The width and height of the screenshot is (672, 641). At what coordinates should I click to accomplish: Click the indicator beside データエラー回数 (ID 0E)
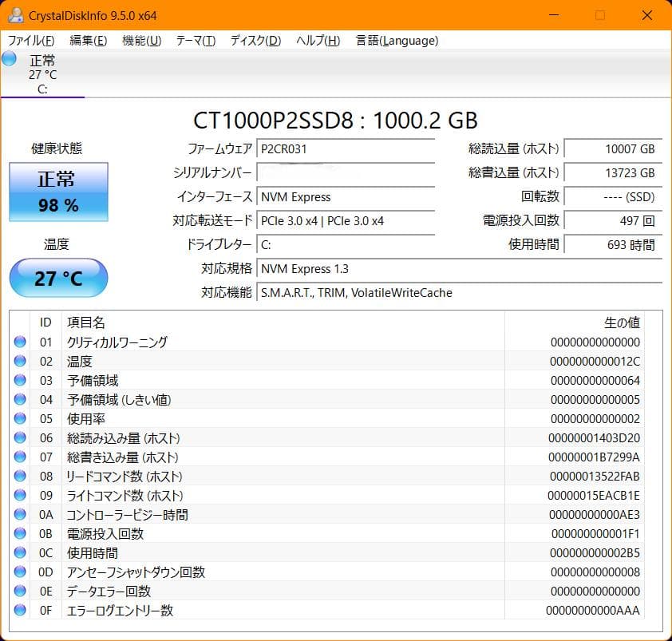pos(20,592)
